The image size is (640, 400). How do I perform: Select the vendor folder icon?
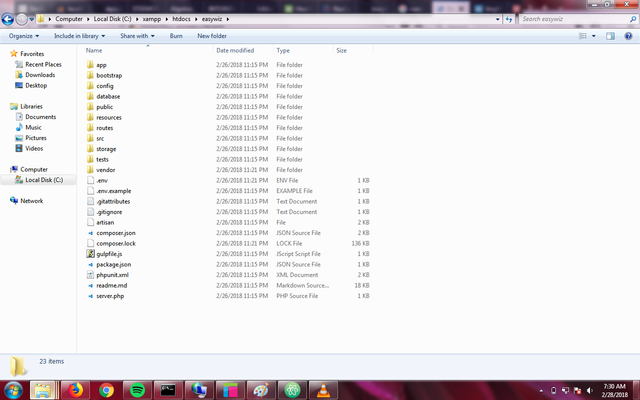click(x=90, y=170)
